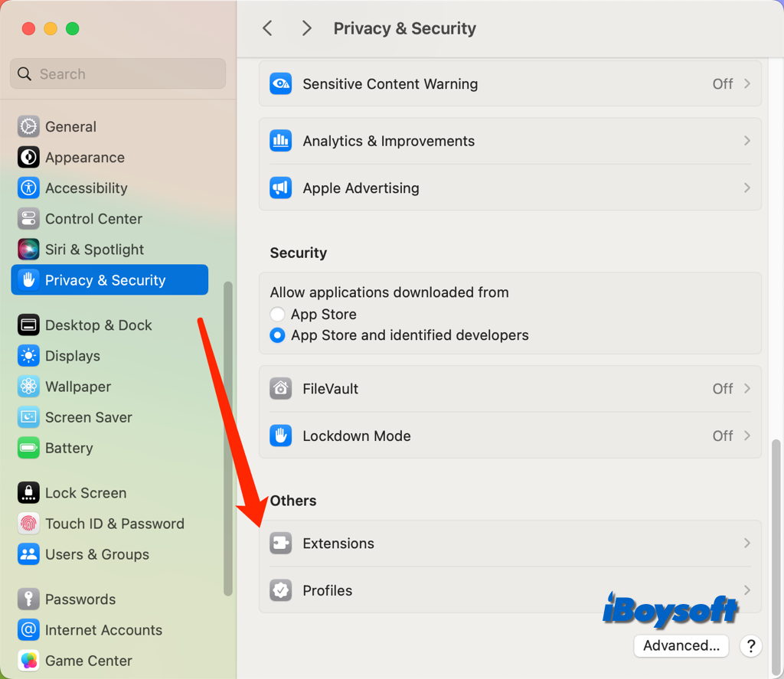Click the Lockdown Mode hand icon

pyautogui.click(x=281, y=436)
